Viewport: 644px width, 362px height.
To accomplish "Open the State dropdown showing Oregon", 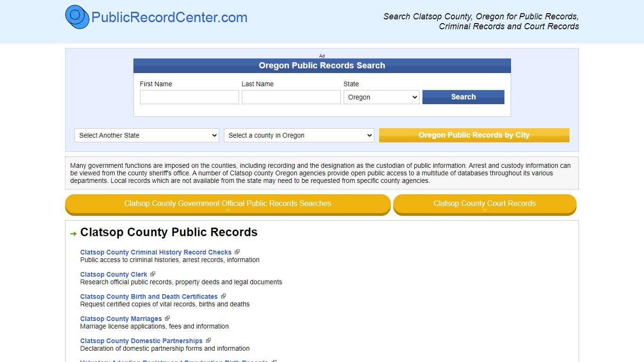I will 381,97.
